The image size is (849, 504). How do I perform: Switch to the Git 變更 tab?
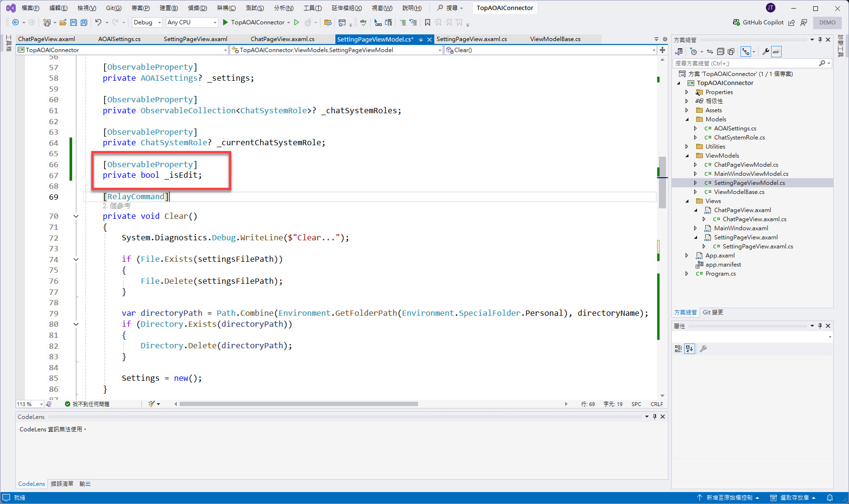tap(713, 312)
